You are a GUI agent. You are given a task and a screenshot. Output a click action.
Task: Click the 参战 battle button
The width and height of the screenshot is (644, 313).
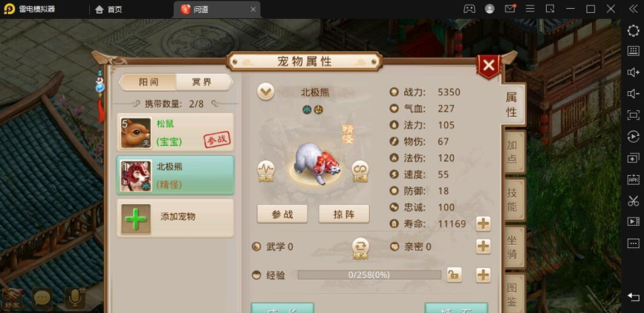tap(282, 214)
